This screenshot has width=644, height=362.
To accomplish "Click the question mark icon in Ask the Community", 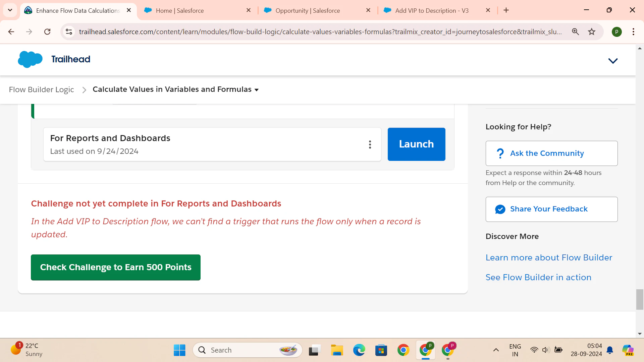I will pyautogui.click(x=500, y=154).
